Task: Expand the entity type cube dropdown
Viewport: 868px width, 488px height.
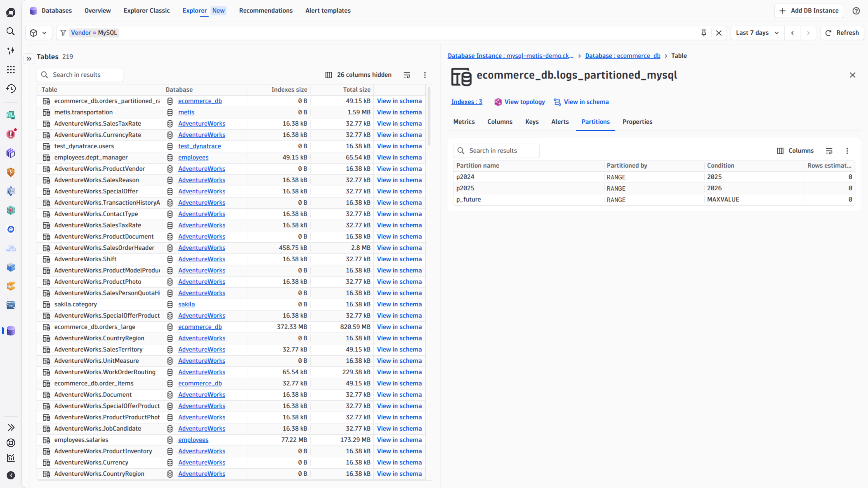Action: click(x=38, y=33)
